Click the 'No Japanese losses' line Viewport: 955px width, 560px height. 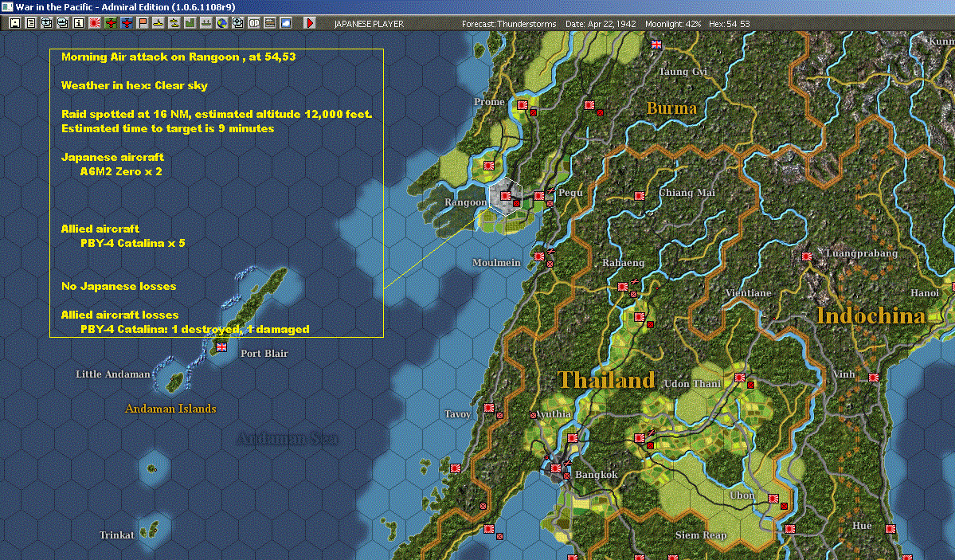(119, 287)
